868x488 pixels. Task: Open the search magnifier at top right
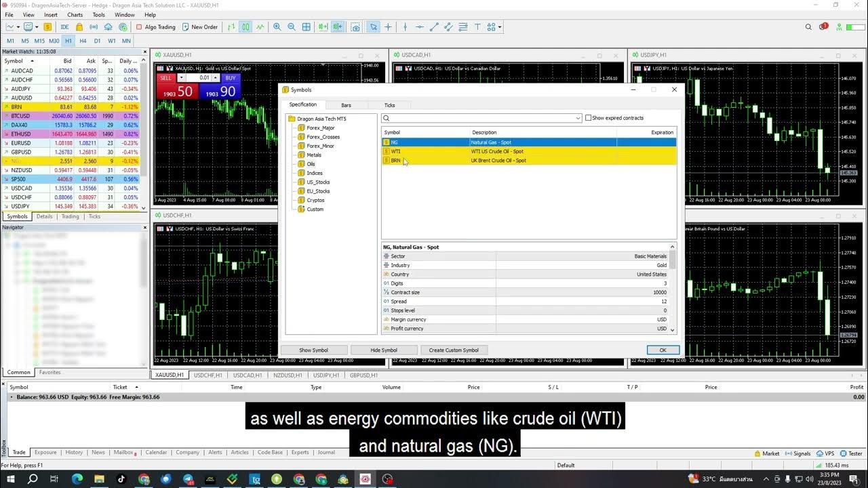pyautogui.click(x=808, y=27)
